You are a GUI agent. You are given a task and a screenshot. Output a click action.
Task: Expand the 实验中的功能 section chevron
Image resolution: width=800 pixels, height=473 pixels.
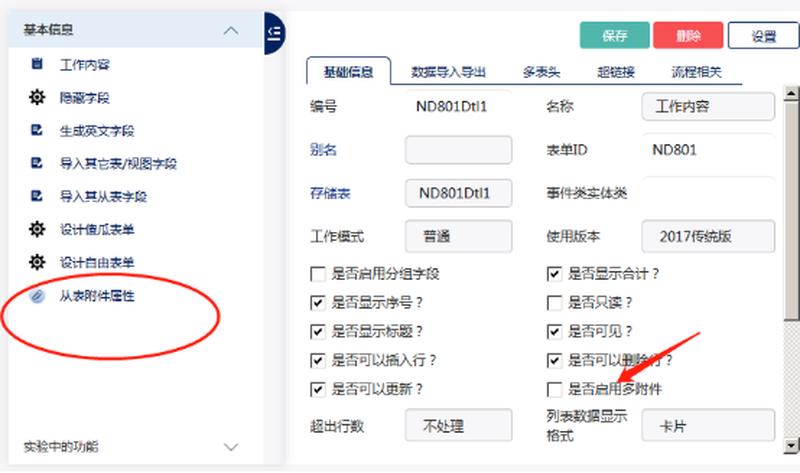click(x=231, y=447)
